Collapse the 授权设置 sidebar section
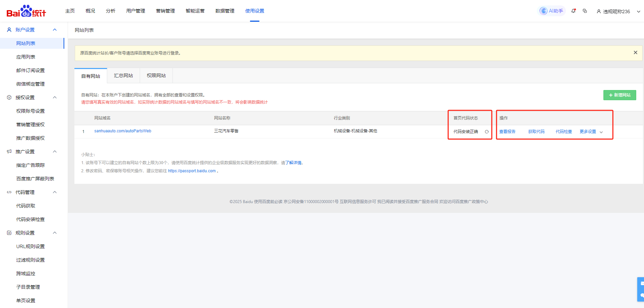 point(55,97)
